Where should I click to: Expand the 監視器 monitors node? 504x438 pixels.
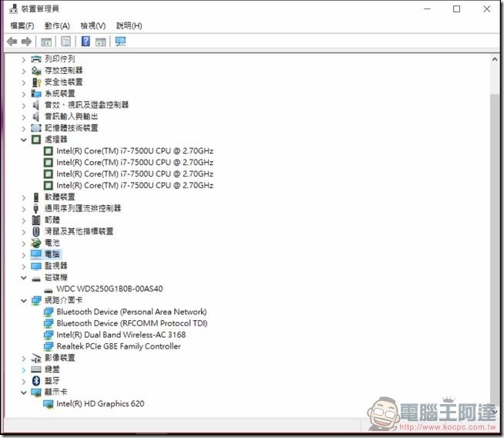click(x=23, y=267)
